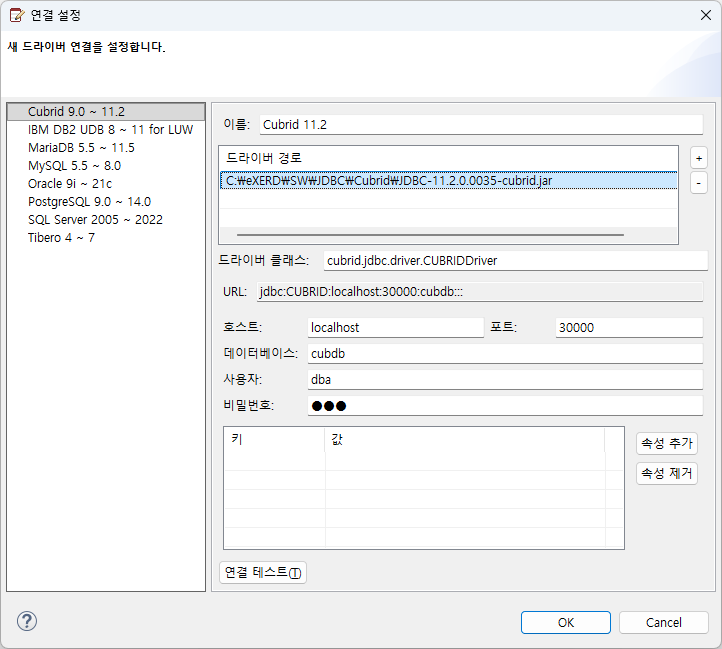Pick Tibero 4 ~ 7 from list

62,238
